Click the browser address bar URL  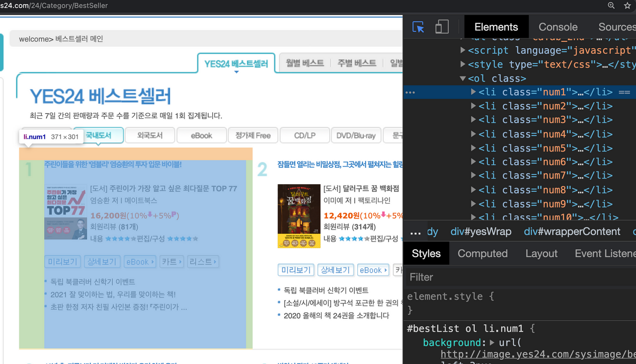pos(54,5)
